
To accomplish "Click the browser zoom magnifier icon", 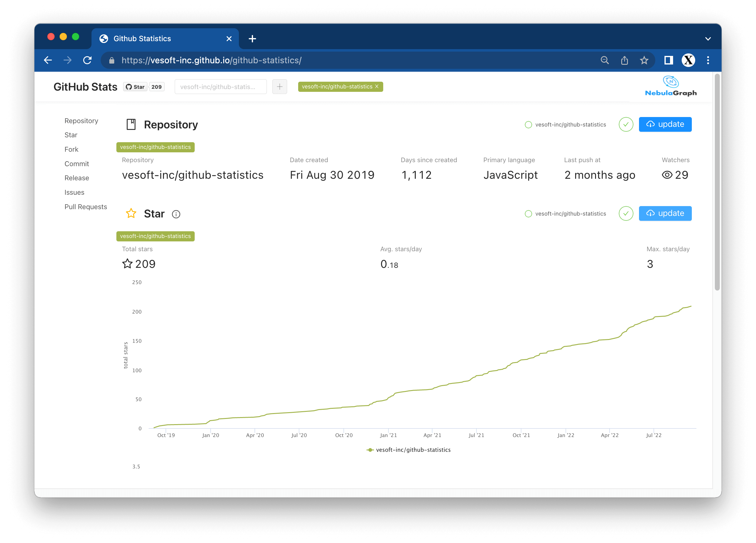I will click(x=605, y=60).
